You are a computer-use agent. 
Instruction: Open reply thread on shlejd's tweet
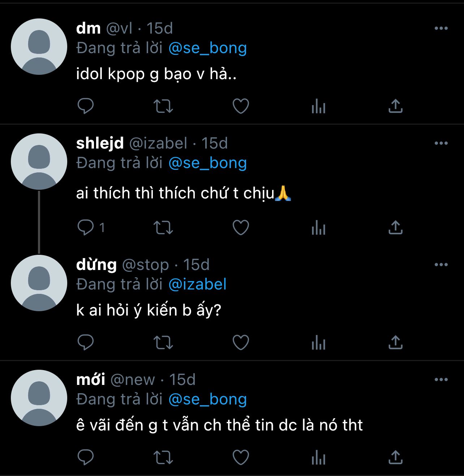86,228
